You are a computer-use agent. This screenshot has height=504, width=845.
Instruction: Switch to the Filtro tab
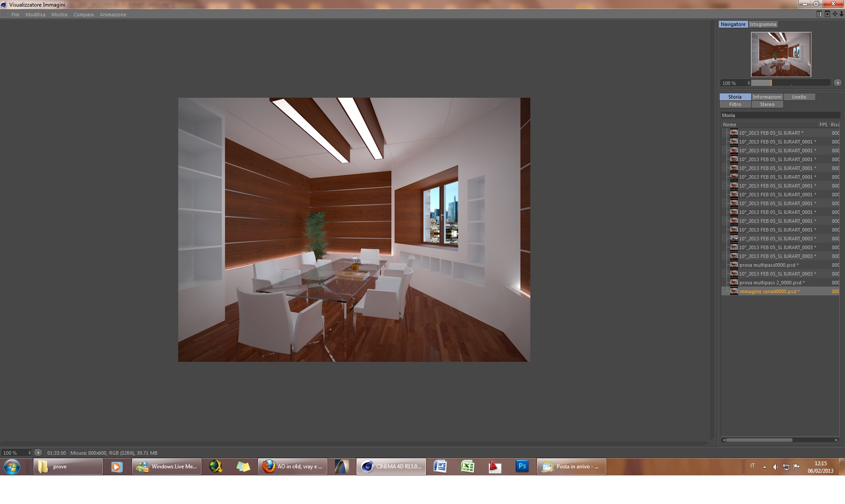pos(735,104)
